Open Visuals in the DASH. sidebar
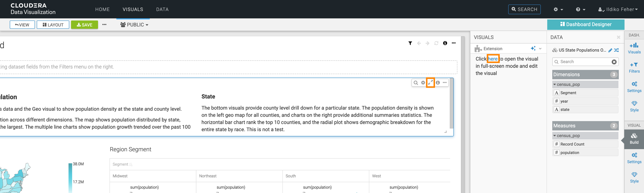This screenshot has height=193, width=644. [634, 48]
